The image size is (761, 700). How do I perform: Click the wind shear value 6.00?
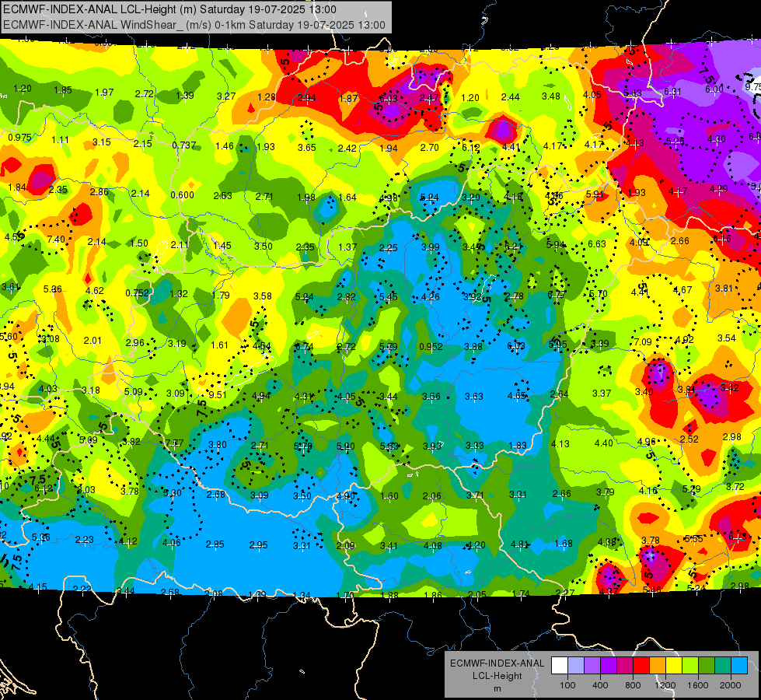[714, 89]
